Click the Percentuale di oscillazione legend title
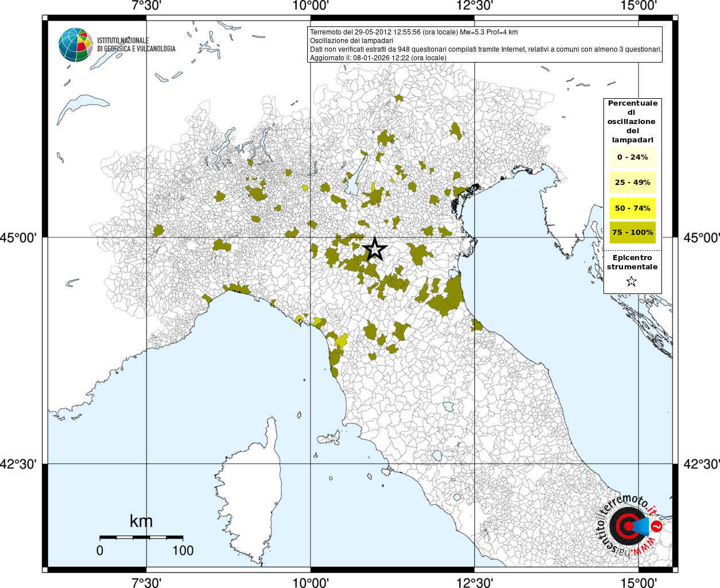The height and width of the screenshot is (588, 720). [632, 121]
